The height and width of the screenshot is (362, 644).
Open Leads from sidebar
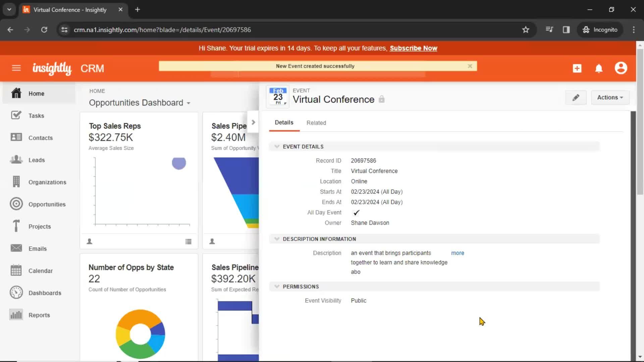point(37,160)
